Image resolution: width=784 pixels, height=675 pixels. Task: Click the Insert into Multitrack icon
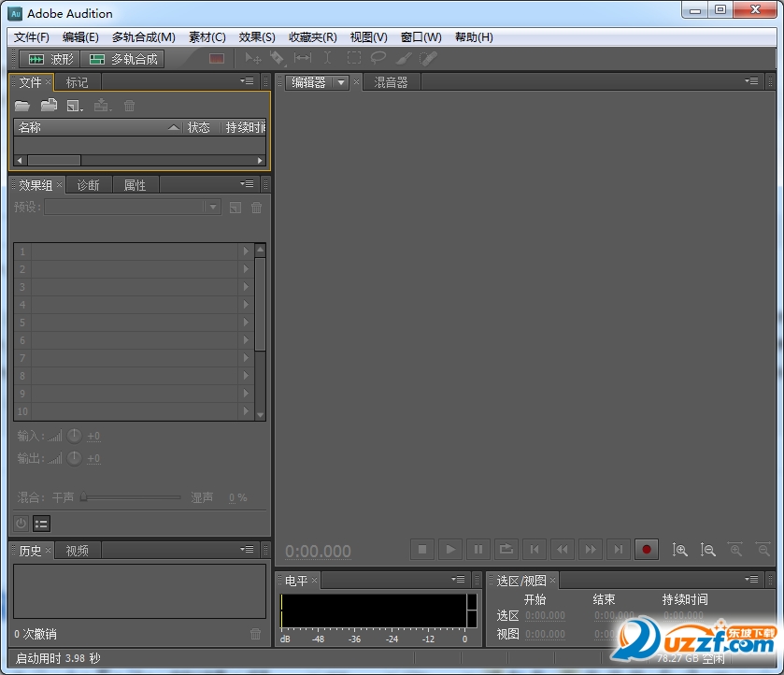[x=103, y=105]
